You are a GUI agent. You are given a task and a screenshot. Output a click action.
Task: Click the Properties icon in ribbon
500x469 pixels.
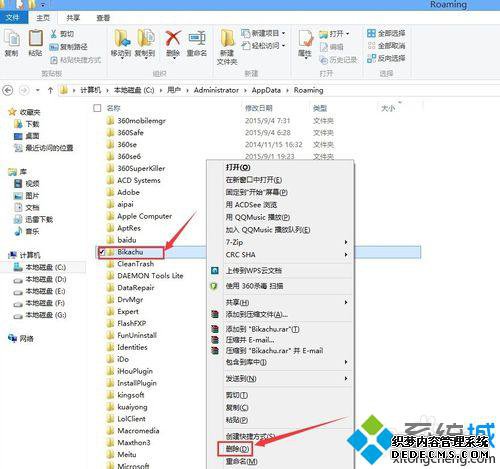305,38
